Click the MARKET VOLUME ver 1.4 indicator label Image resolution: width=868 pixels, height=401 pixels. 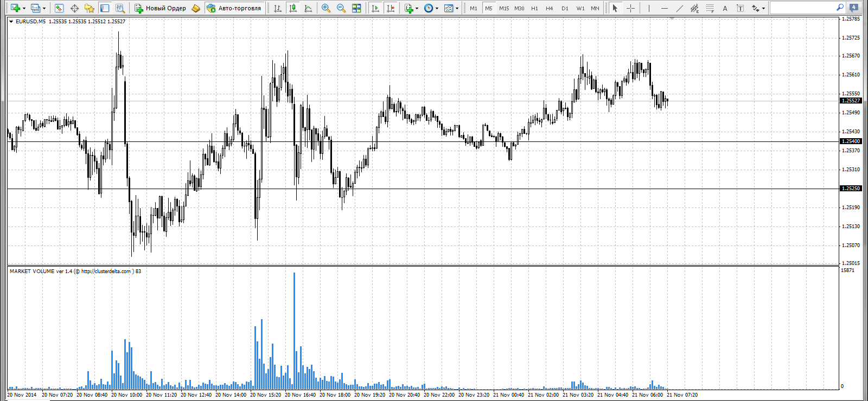(75, 271)
